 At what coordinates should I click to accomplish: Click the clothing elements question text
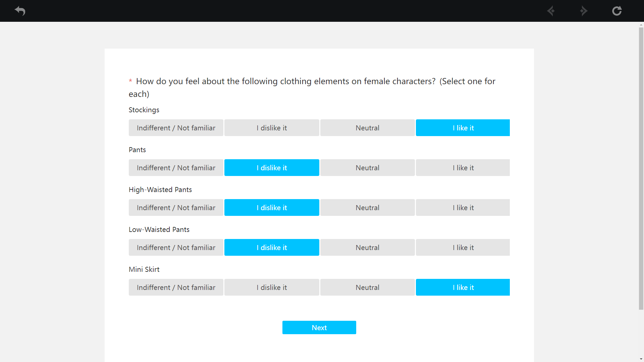[312, 87]
